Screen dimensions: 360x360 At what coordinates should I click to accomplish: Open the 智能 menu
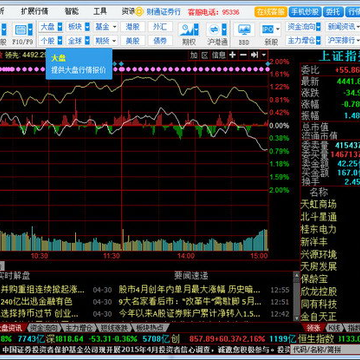point(72,12)
